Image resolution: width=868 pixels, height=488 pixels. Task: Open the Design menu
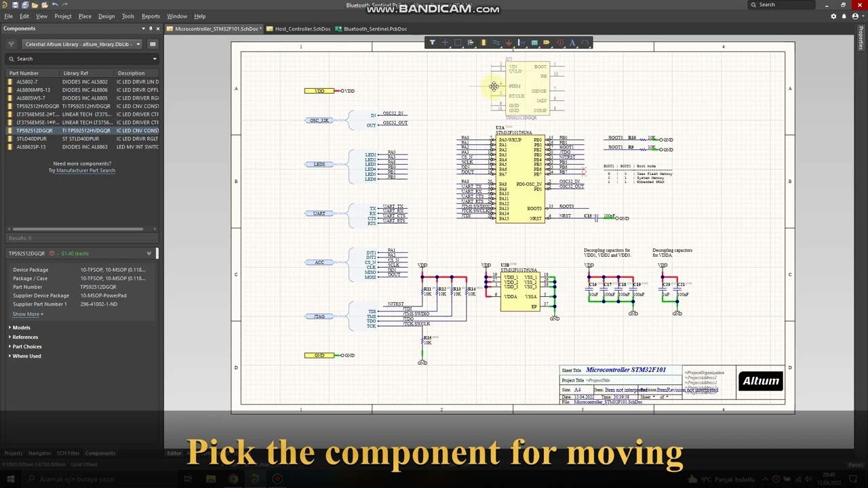[x=106, y=16]
